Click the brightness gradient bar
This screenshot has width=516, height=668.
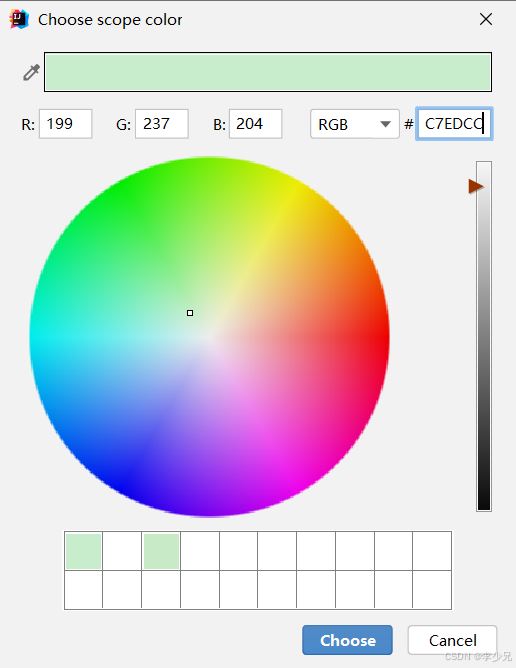(484, 336)
